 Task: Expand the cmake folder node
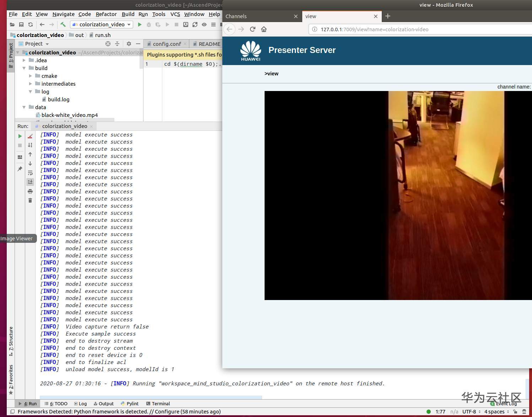(x=31, y=76)
